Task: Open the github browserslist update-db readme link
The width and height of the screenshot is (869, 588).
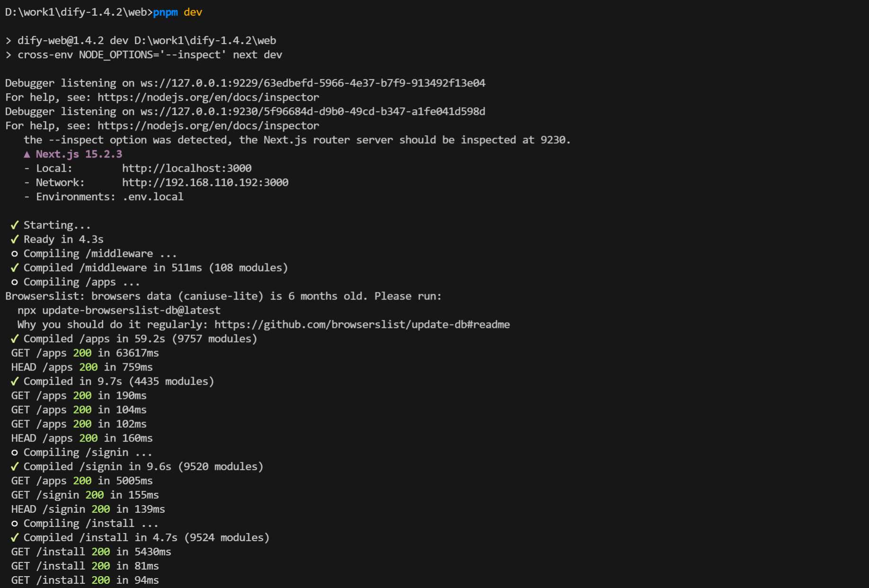Action: point(362,325)
